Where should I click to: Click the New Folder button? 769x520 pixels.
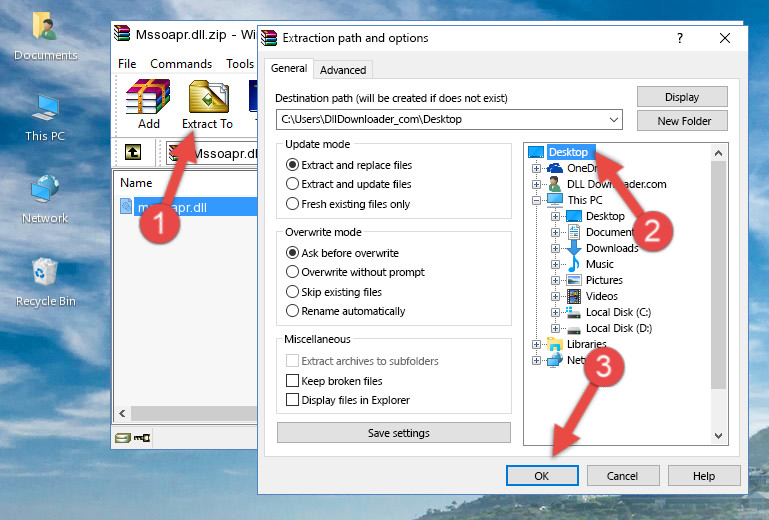click(x=682, y=121)
